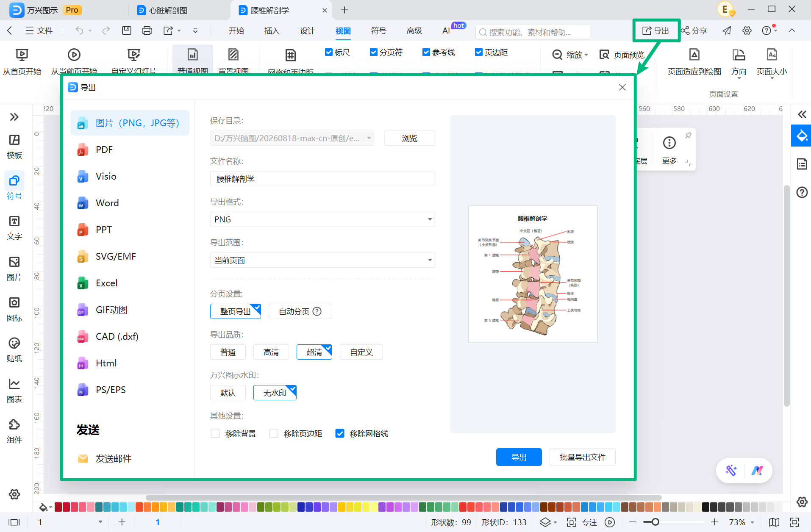Viewport: 811px width, 532px height.
Task: Start slideshow from first page (从首页开始)
Action: [x=22, y=62]
